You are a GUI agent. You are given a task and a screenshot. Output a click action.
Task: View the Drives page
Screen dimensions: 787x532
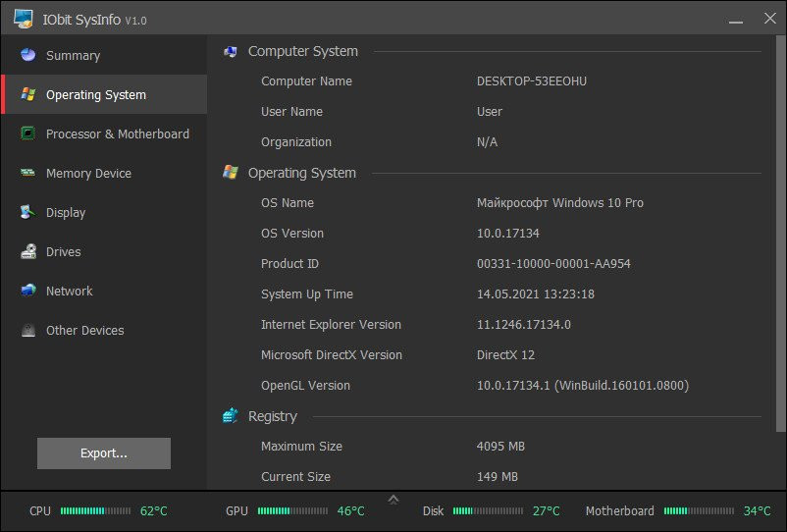coord(104,251)
